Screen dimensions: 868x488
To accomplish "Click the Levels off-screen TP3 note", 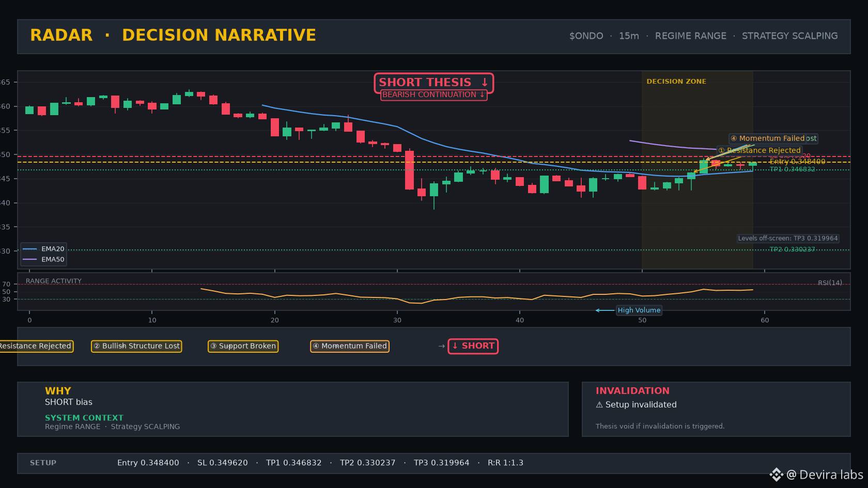I will pyautogui.click(x=788, y=239).
